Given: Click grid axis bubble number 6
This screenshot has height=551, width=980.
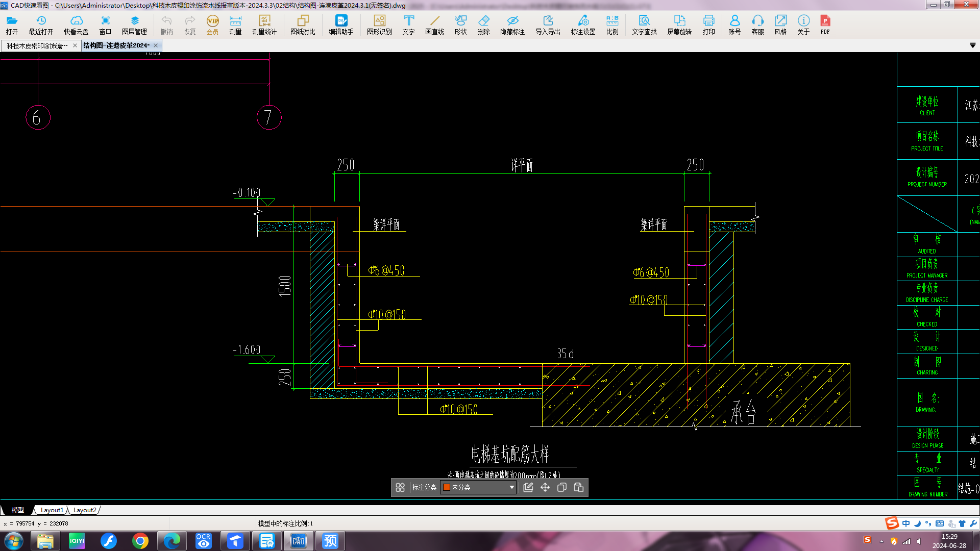Looking at the screenshot, I should coord(38,118).
